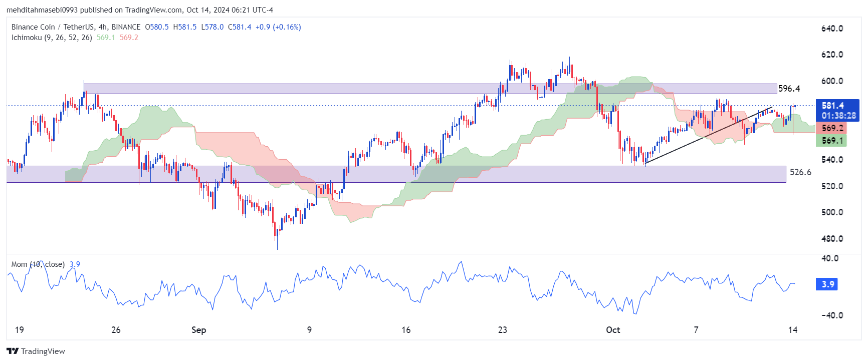Click the 26 date label on time axis

click(116, 330)
